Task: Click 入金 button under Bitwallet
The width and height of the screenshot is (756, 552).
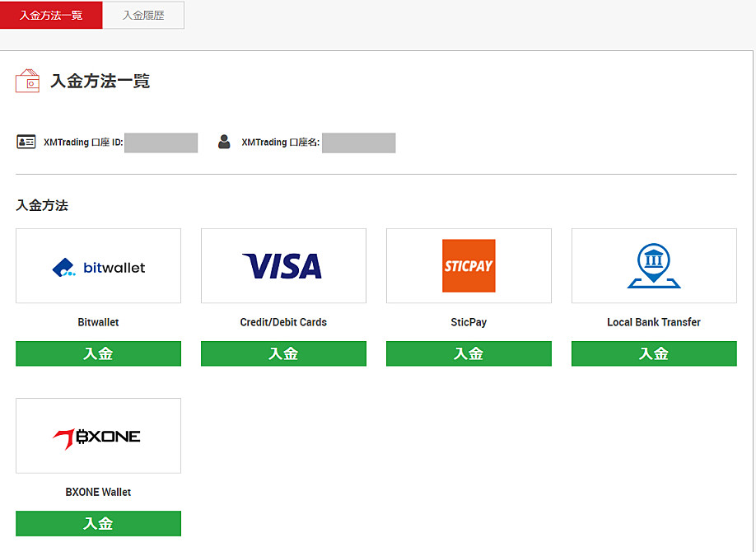Action: coord(98,353)
